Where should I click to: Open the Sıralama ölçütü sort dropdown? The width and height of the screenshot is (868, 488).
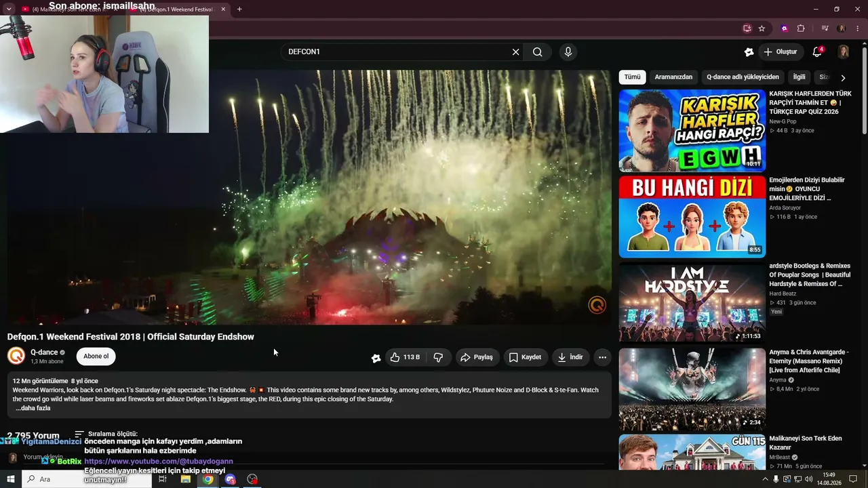[106, 434]
